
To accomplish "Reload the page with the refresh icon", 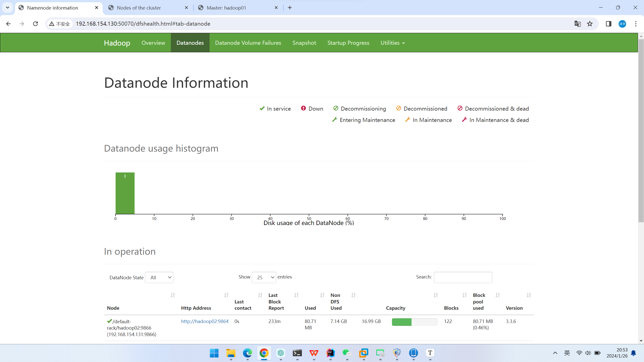I will [35, 24].
